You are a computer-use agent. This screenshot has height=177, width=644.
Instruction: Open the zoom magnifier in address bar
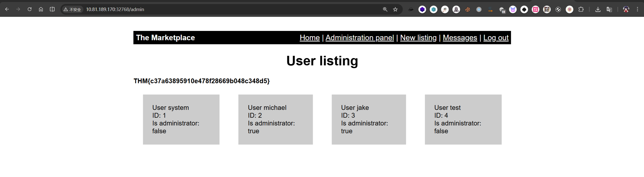[x=385, y=9]
